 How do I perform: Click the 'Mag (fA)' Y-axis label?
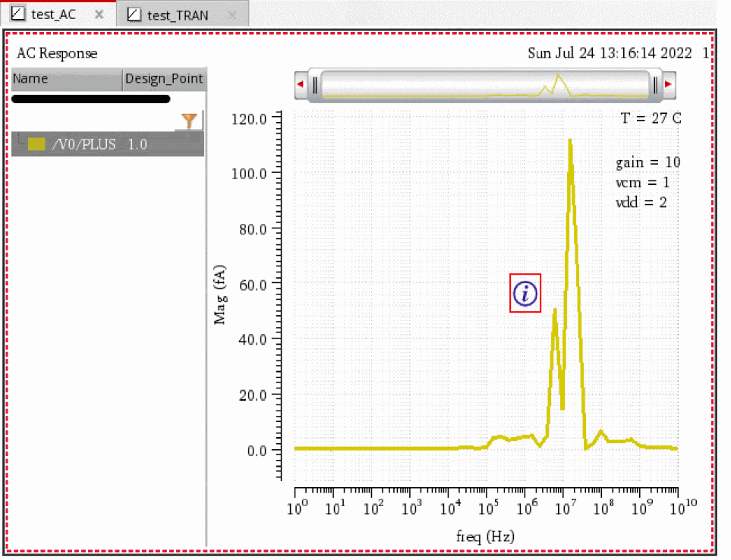pos(219,294)
